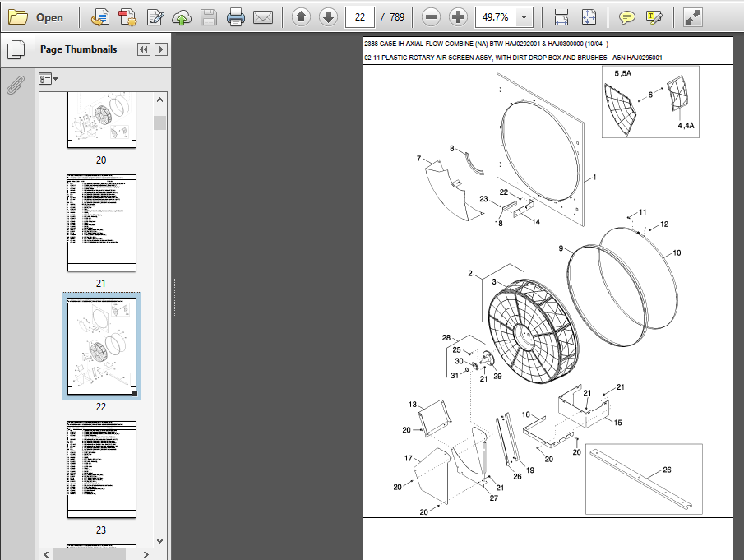Image resolution: width=744 pixels, height=560 pixels.
Task: Click the highlight text tool icon
Action: click(654, 17)
